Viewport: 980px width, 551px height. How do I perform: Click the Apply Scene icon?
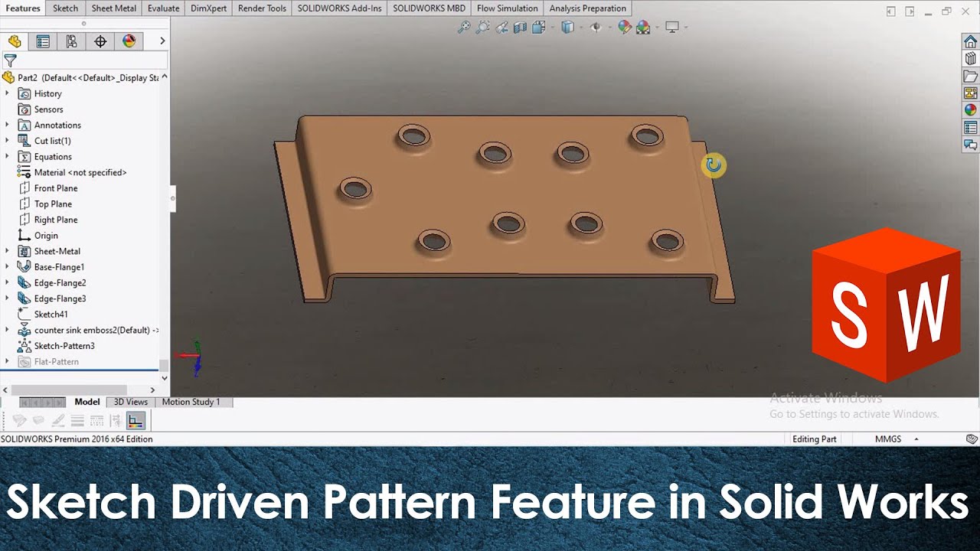tap(643, 28)
